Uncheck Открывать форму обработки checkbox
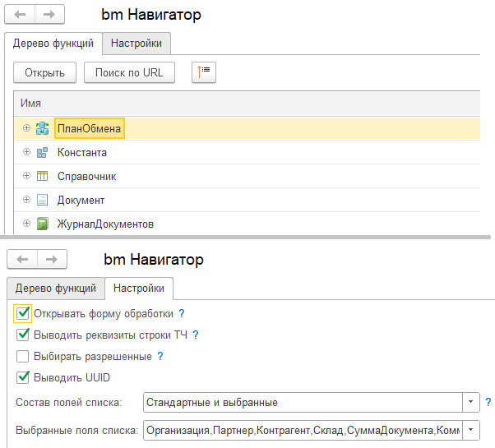 [x=23, y=313]
